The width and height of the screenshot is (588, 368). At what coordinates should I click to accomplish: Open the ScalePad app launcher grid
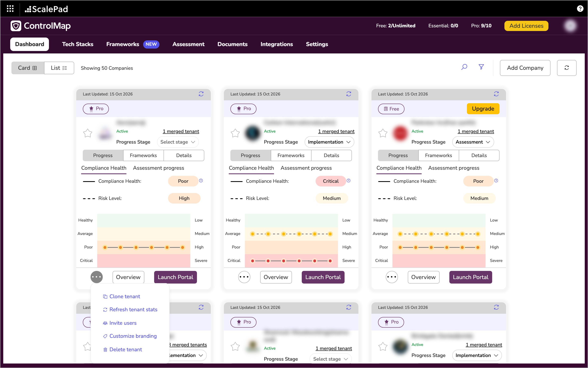pyautogui.click(x=10, y=9)
